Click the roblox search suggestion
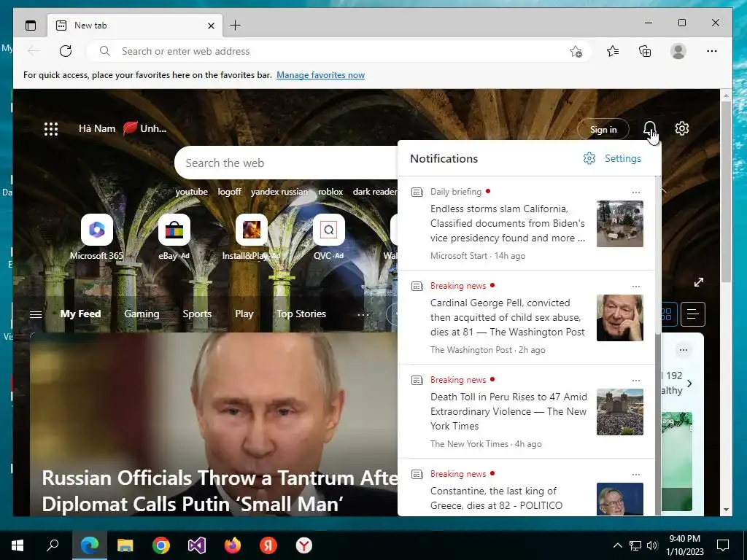The height and width of the screenshot is (560, 747). point(330,192)
